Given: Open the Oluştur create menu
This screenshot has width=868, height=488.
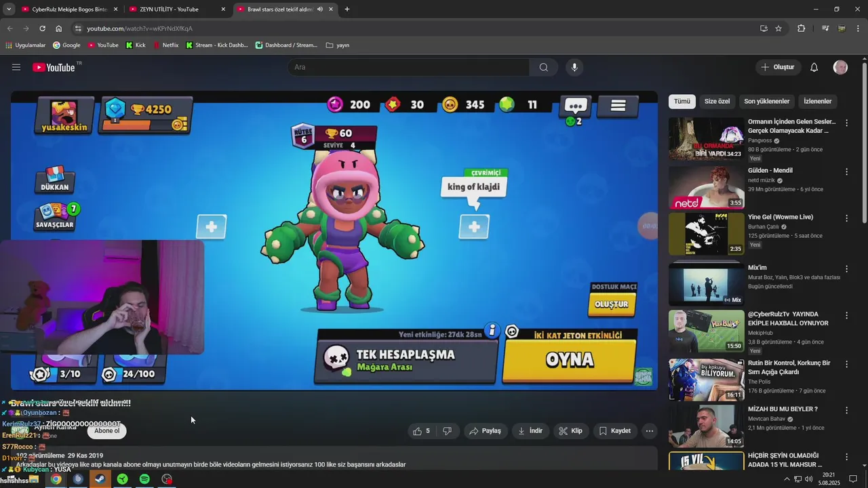Looking at the screenshot, I should point(777,67).
